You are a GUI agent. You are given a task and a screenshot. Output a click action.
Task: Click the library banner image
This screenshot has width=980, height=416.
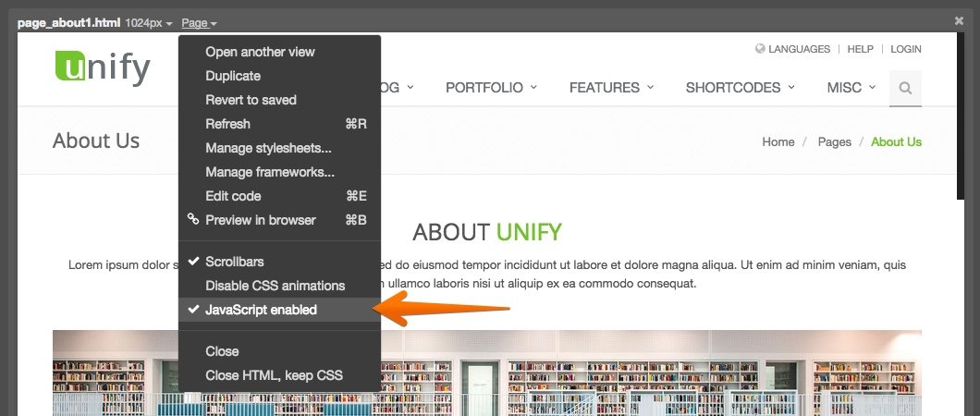pyautogui.click(x=487, y=373)
